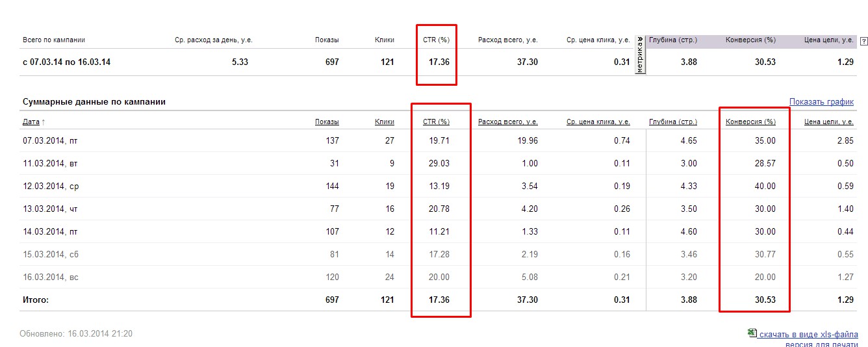Sort daily table by «Конверсия (%)» header
The height and width of the screenshot is (347, 868).
(750, 122)
